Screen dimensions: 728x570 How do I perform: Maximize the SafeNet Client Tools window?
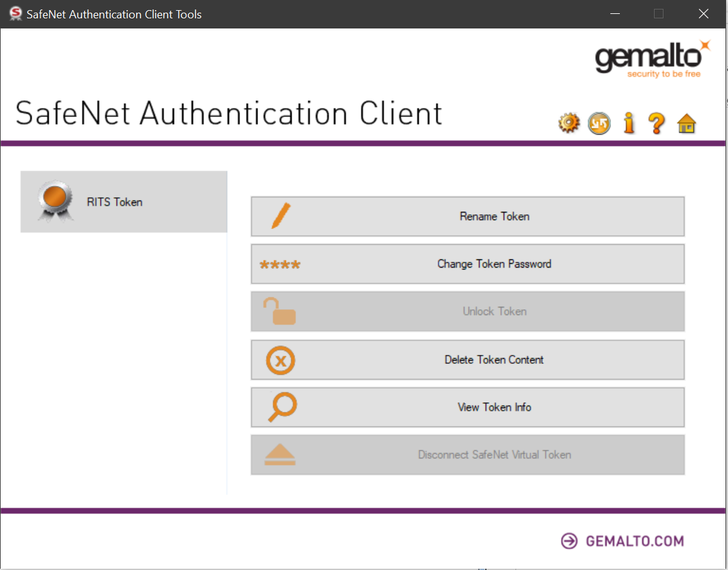(x=658, y=14)
